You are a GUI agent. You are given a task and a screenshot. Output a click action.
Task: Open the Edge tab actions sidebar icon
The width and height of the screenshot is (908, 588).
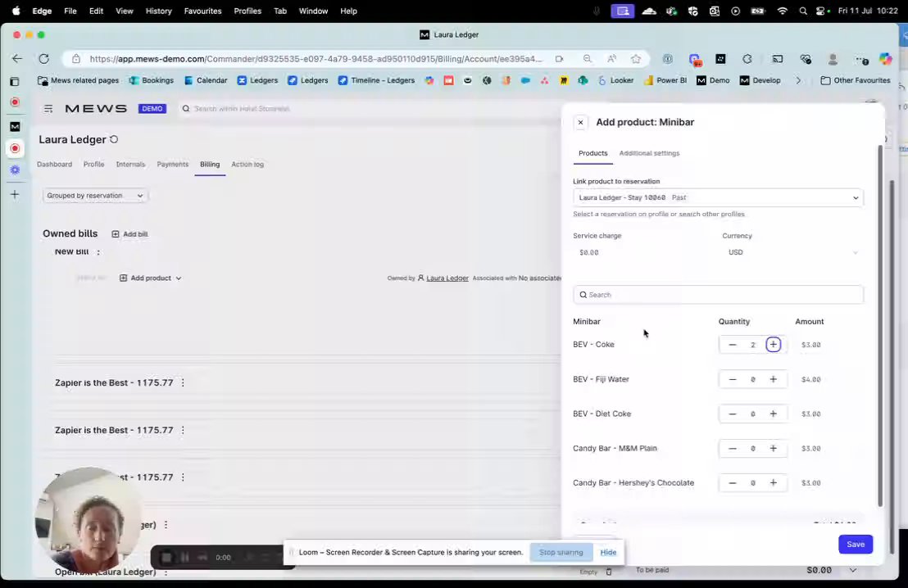[x=15, y=82]
